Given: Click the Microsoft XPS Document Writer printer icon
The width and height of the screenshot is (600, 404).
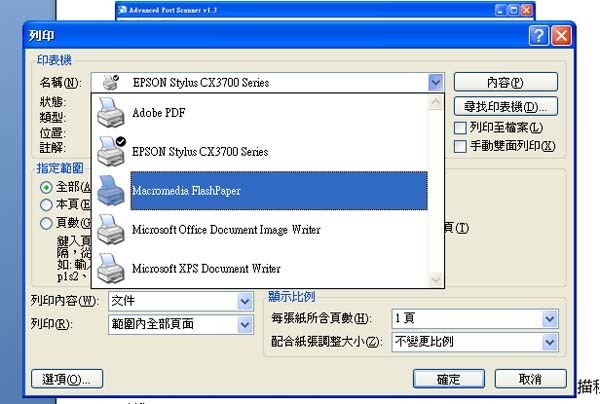Looking at the screenshot, I should 111,269.
